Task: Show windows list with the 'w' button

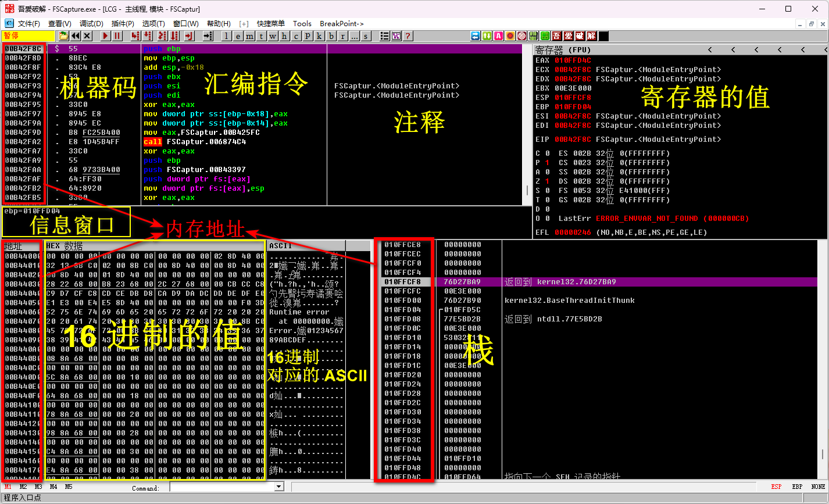Action: point(273,35)
